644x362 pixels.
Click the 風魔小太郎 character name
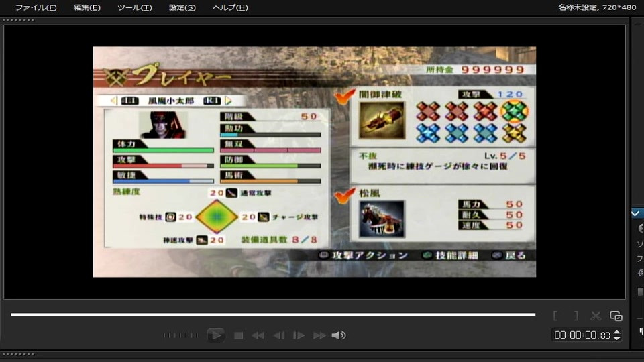point(171,101)
